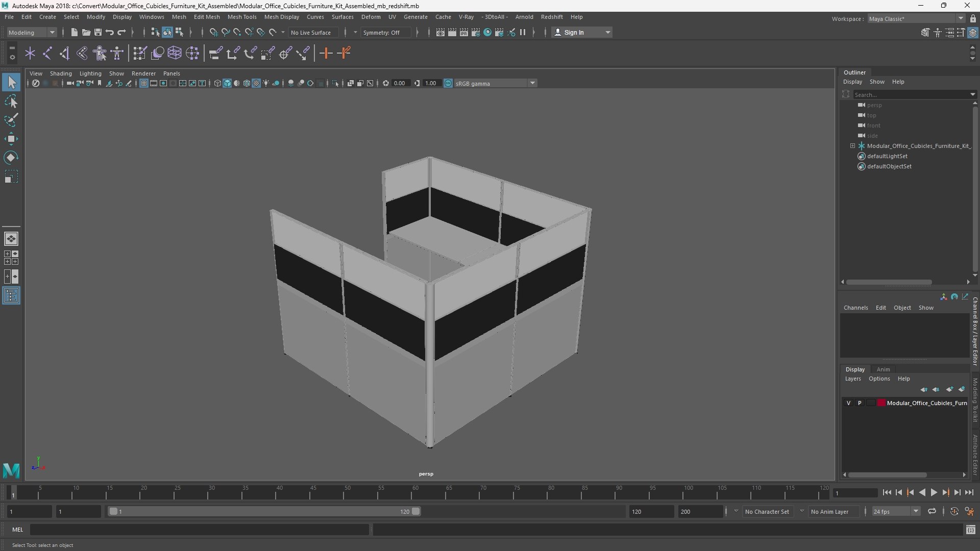
Task: Click the red layer color swatch
Action: click(881, 403)
